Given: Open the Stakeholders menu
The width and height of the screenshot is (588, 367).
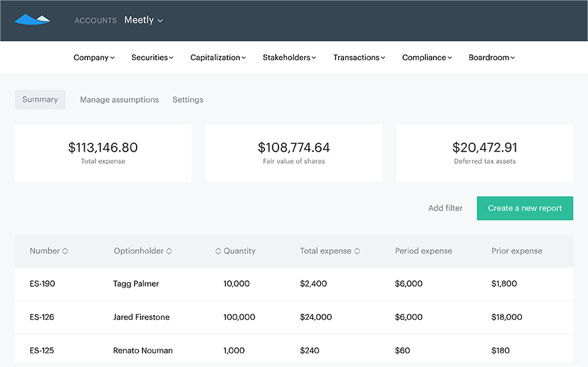Looking at the screenshot, I should click(289, 58).
